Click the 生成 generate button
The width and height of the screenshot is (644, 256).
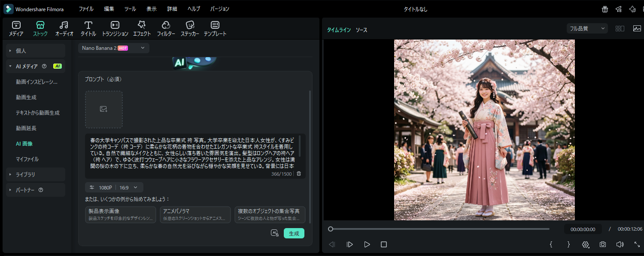[294, 233]
